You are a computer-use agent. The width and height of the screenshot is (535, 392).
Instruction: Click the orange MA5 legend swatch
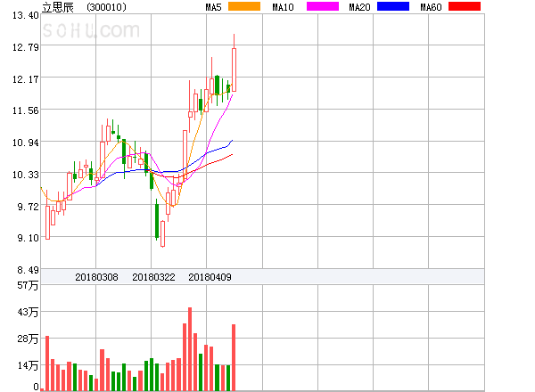pyautogui.click(x=244, y=6)
